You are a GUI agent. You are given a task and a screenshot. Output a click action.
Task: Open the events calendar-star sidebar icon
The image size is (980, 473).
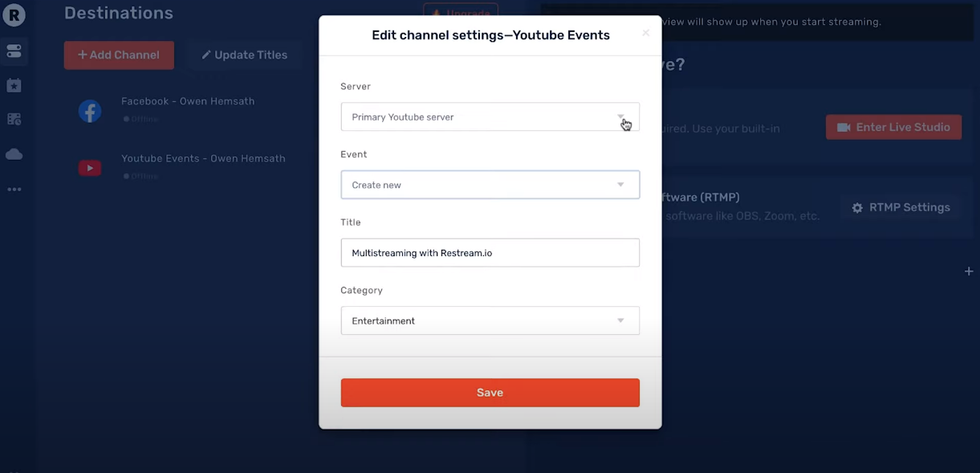click(x=14, y=85)
